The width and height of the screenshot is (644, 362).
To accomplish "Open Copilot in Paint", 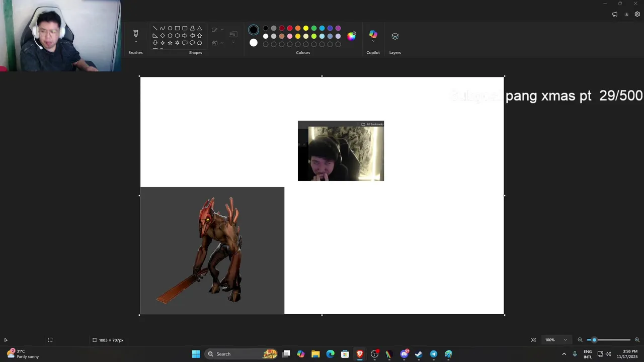I will (373, 35).
